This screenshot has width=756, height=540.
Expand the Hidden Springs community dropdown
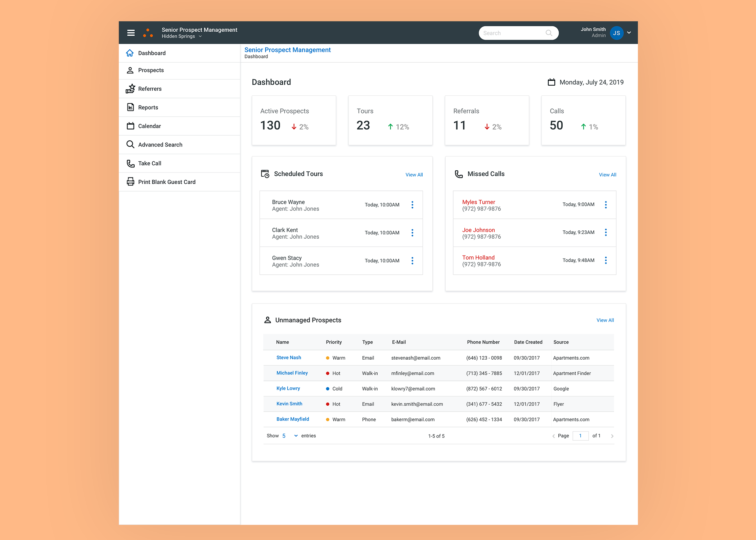tap(200, 36)
